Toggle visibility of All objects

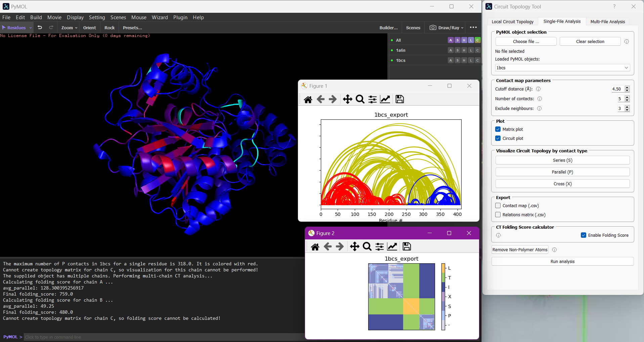(392, 40)
